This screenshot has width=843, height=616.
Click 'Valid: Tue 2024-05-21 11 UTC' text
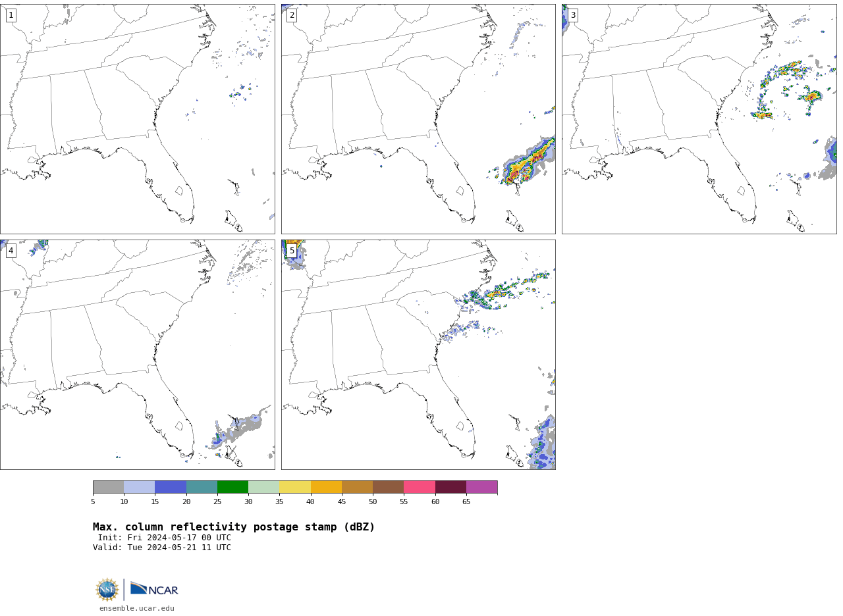pos(162,548)
